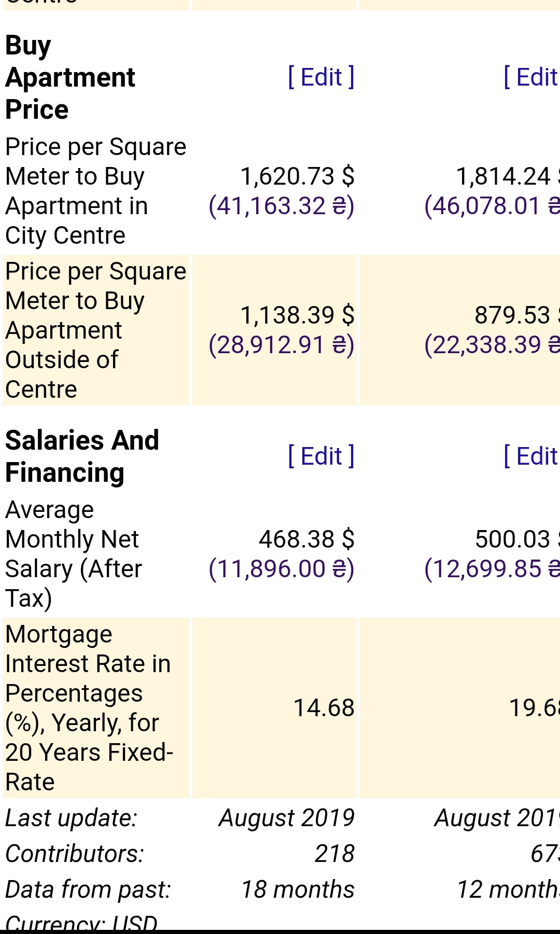Click the 28,912.91 hryvnia converted value

(281, 345)
